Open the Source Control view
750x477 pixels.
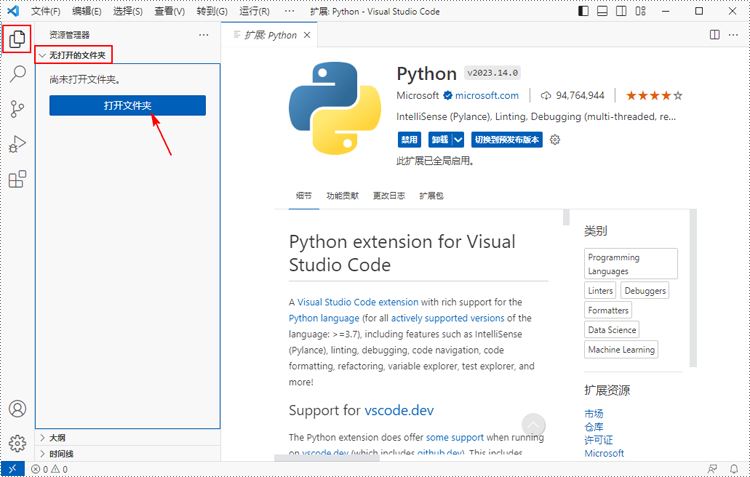pyautogui.click(x=17, y=109)
